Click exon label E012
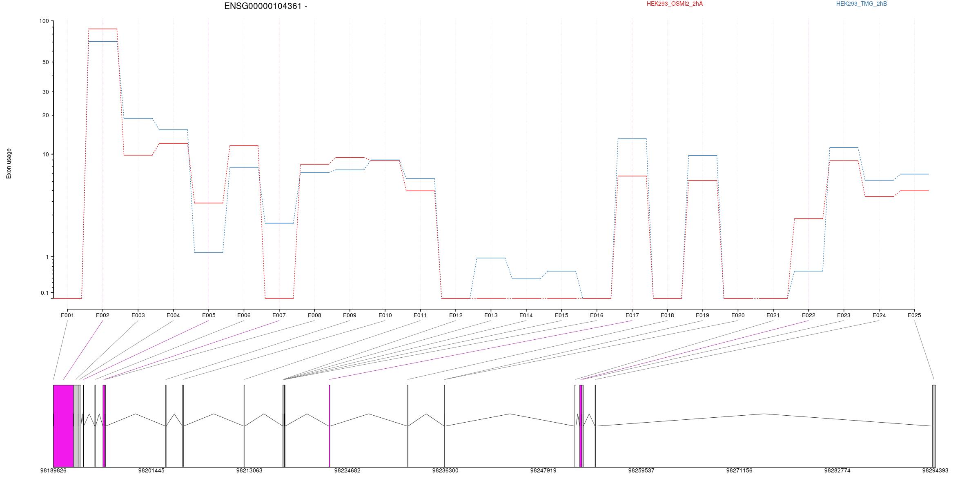This screenshot has width=980, height=490. [456, 315]
